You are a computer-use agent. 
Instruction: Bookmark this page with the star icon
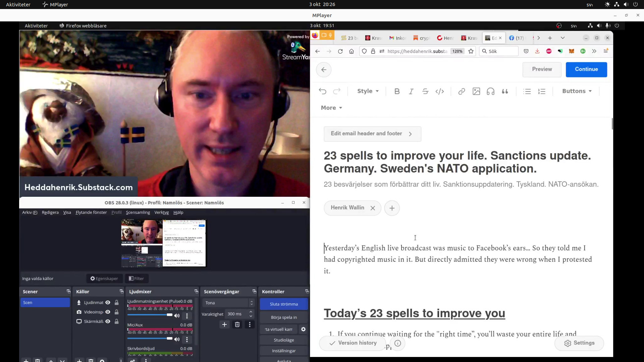point(471,51)
